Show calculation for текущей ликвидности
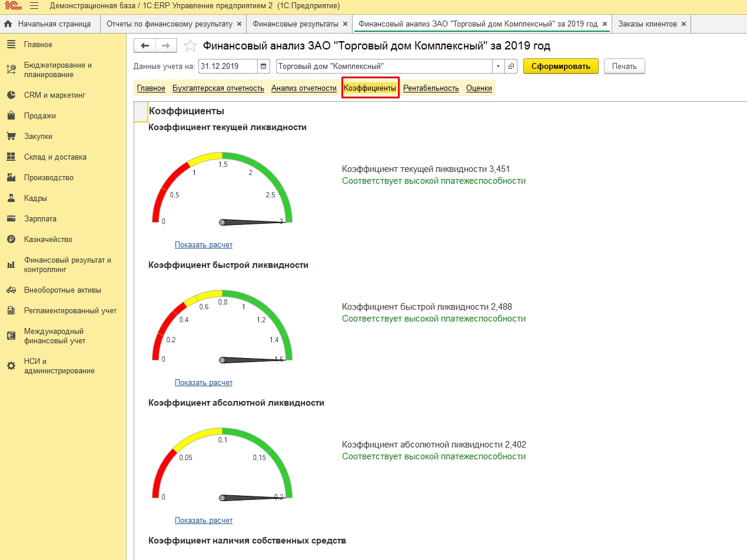747x560 pixels. coord(204,245)
